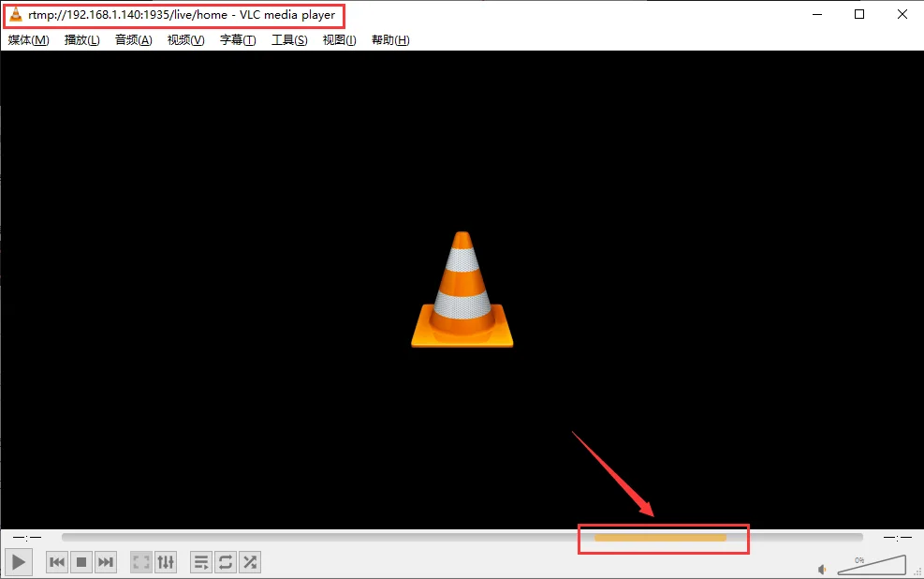
Task: Click the VLC cone title bar icon
Action: (16, 15)
